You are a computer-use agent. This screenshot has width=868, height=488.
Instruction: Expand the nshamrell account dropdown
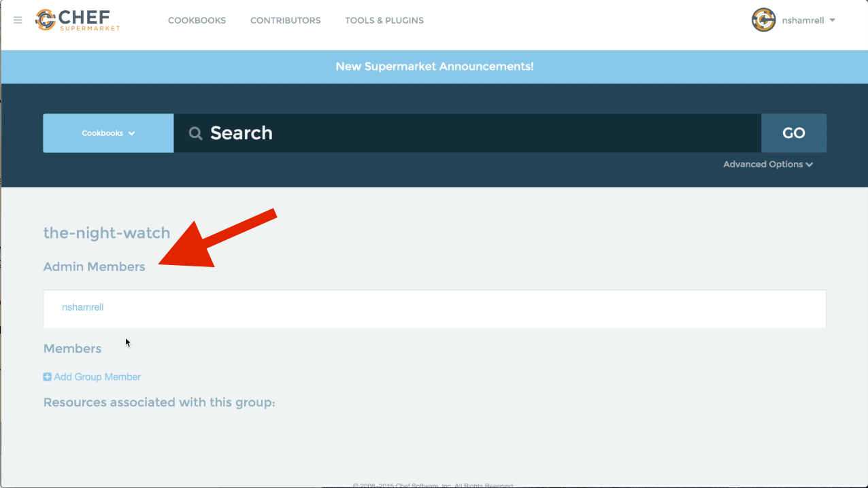click(803, 20)
